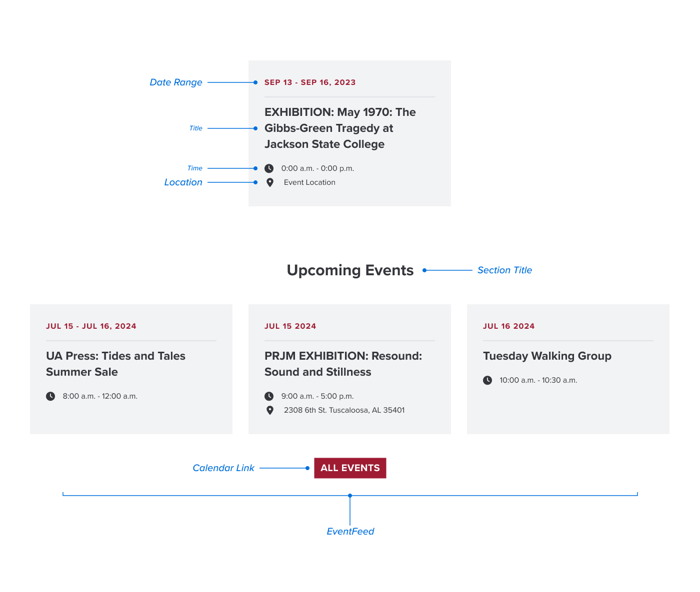
Task: Click the JUL 16 2024 date label
Action: tap(508, 326)
